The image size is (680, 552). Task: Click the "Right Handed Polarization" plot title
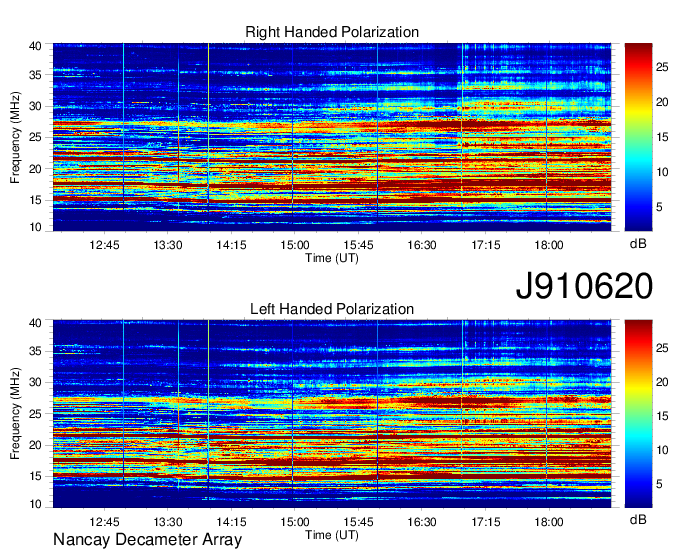(332, 32)
